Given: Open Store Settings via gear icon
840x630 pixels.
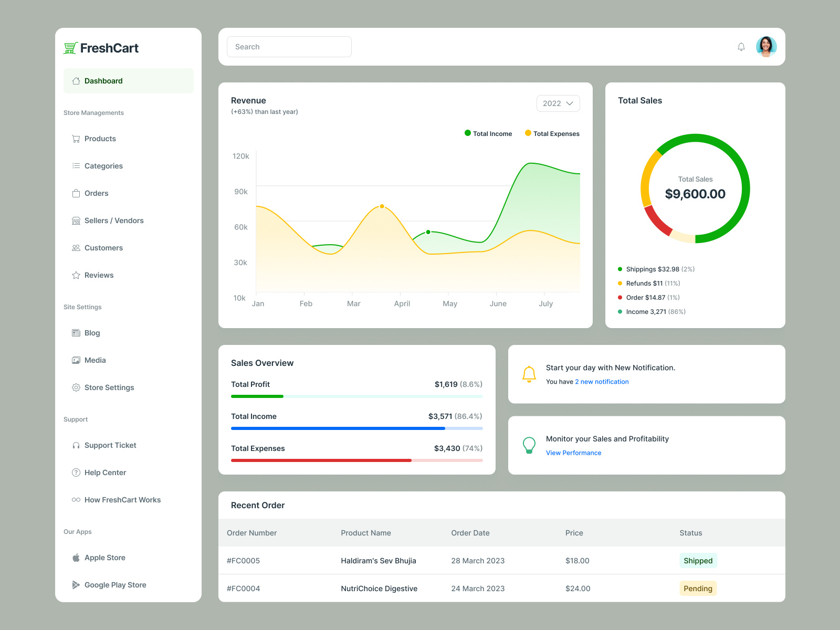Looking at the screenshot, I should 76,387.
